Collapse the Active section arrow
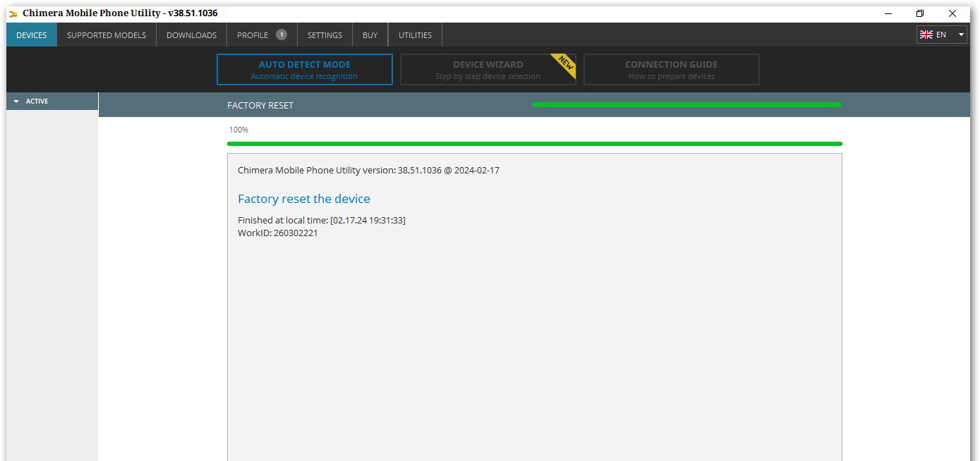The width and height of the screenshot is (980, 461). [16, 102]
